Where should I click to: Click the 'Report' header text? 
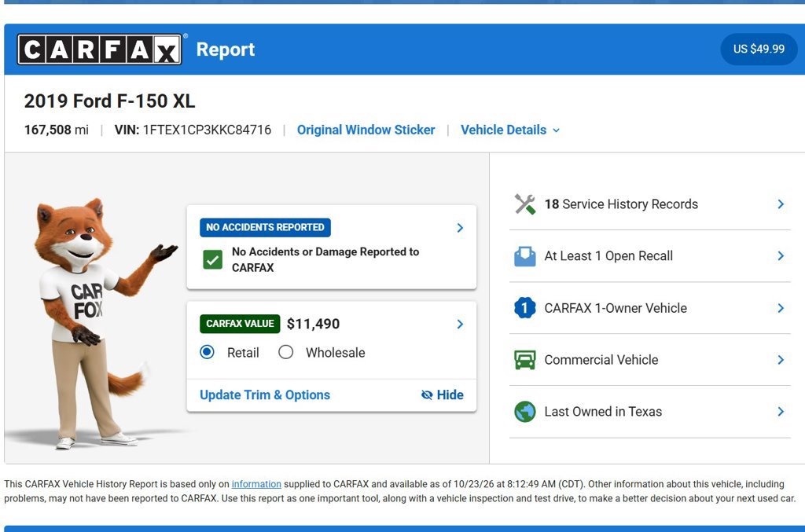point(226,50)
